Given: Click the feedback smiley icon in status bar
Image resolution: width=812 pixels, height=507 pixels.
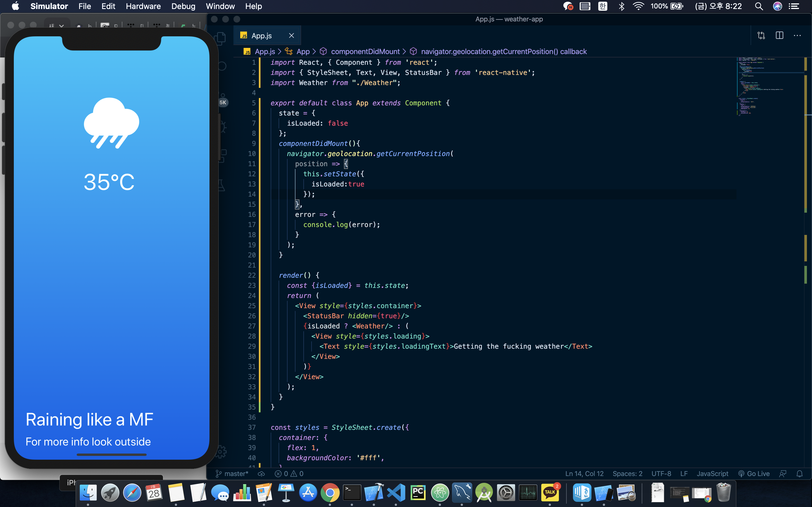Looking at the screenshot, I should click(x=782, y=473).
